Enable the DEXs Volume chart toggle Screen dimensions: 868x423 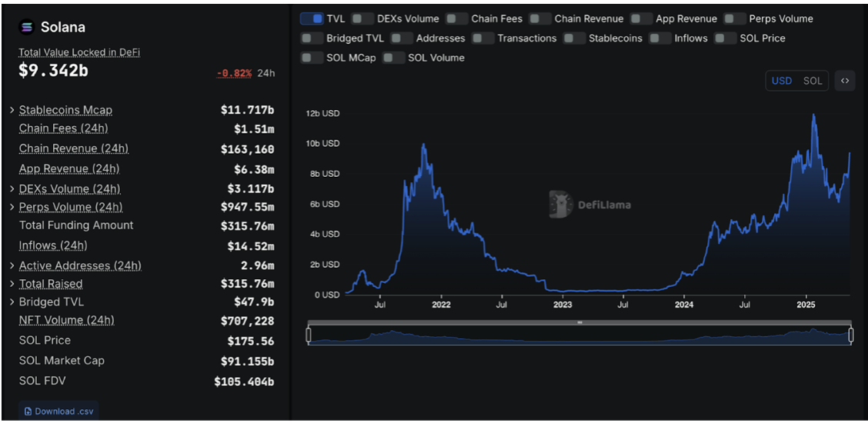coord(362,18)
